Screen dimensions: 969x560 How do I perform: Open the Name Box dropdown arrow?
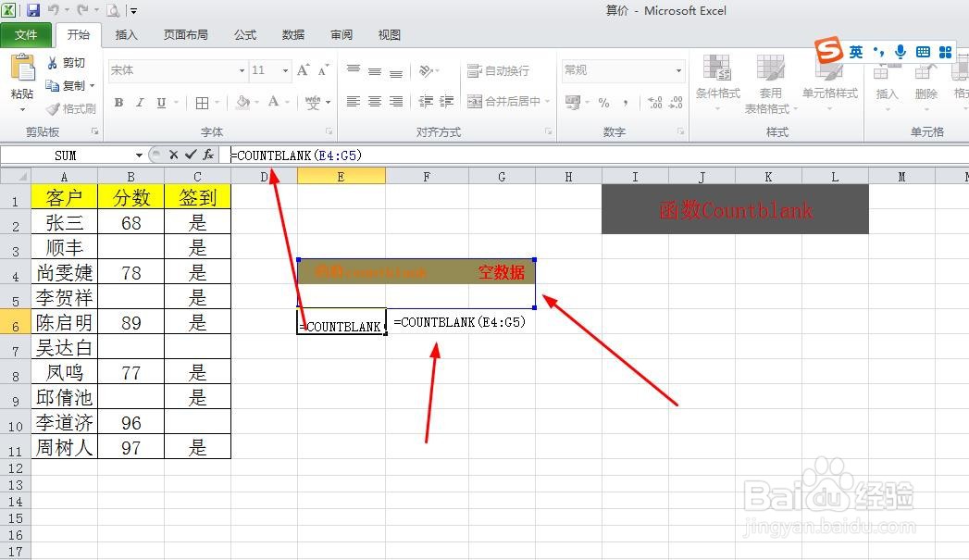139,156
